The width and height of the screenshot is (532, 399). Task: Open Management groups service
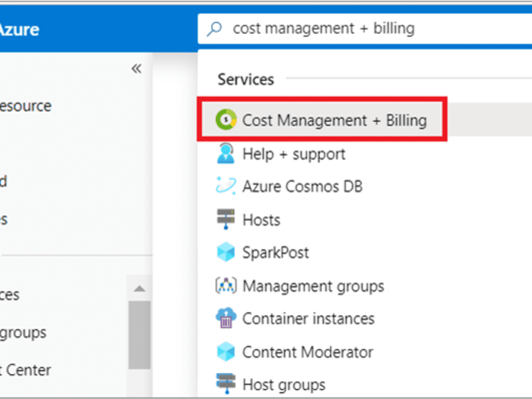[x=313, y=286]
